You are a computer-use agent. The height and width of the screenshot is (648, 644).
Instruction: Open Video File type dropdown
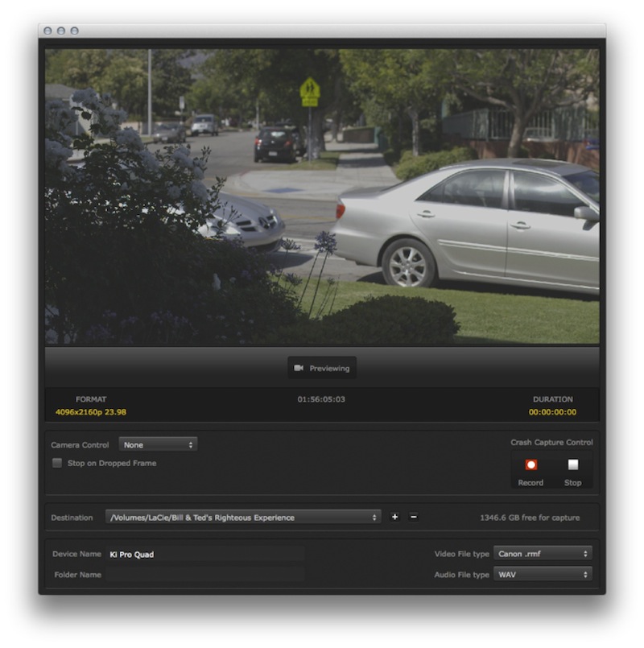543,554
